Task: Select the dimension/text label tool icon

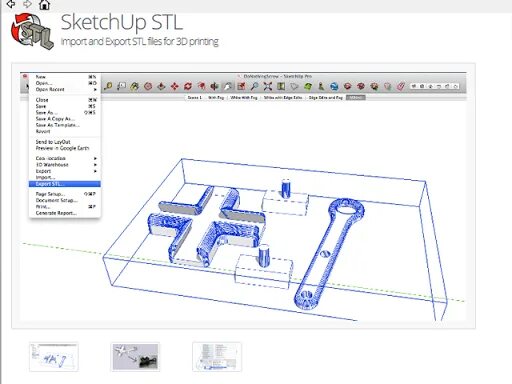Action: (x=121, y=86)
